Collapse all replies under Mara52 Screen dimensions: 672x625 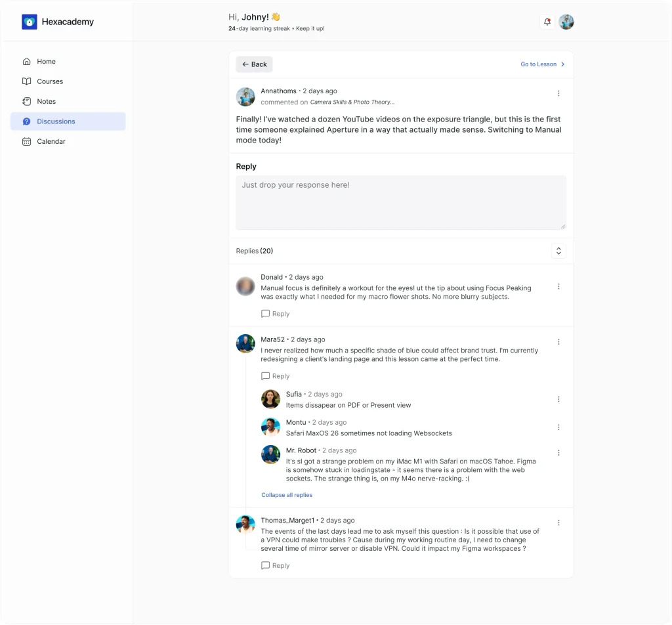point(287,495)
